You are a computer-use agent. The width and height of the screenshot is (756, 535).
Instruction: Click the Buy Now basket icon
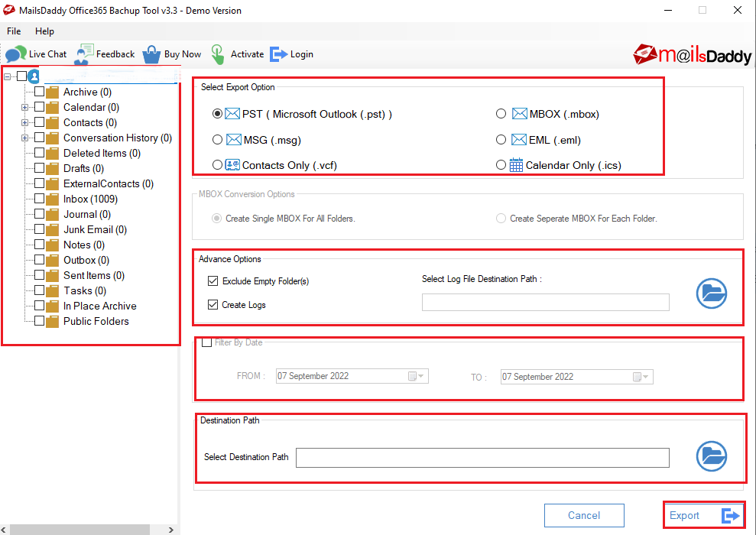[151, 54]
